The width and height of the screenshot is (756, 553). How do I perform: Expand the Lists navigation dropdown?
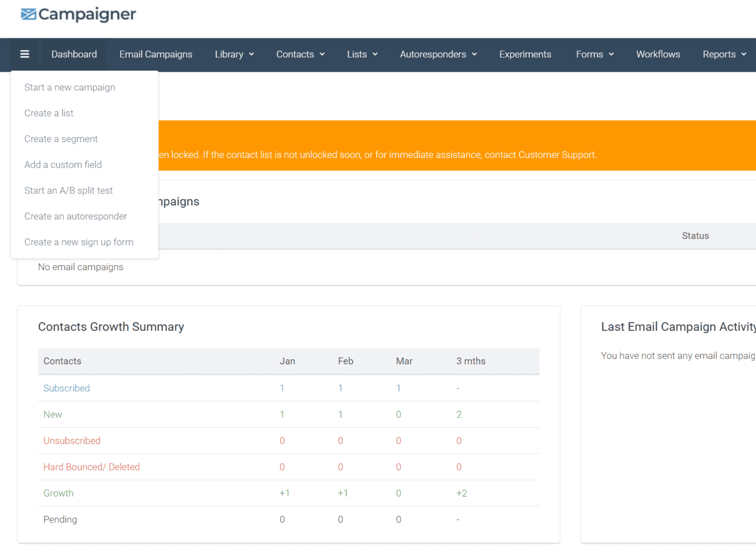[x=362, y=54]
